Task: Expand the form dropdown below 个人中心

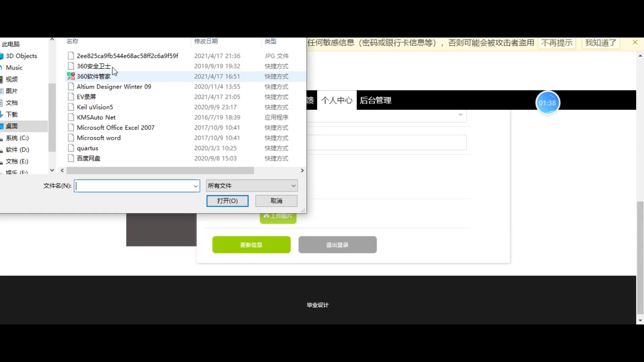Action: tap(461, 115)
